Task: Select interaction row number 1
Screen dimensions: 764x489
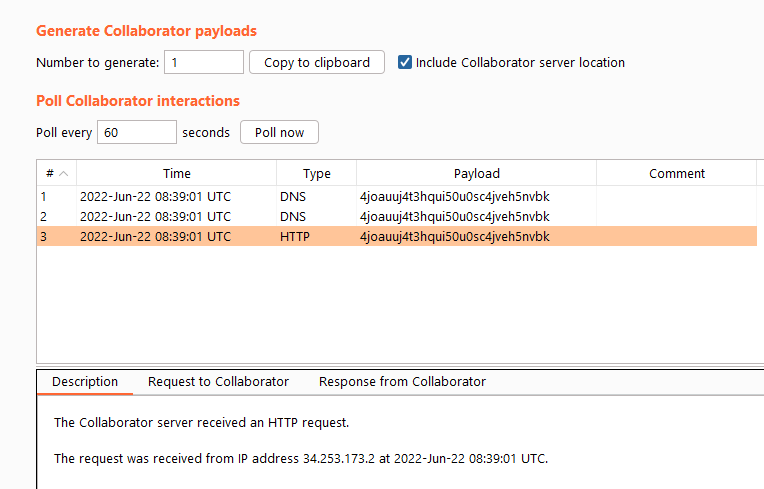Action: tap(397, 197)
